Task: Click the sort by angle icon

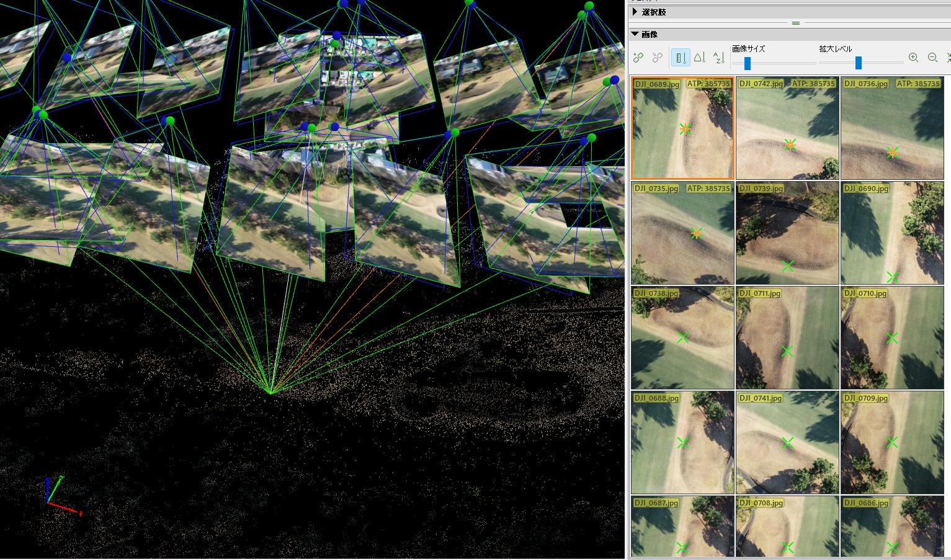Action: (x=700, y=58)
